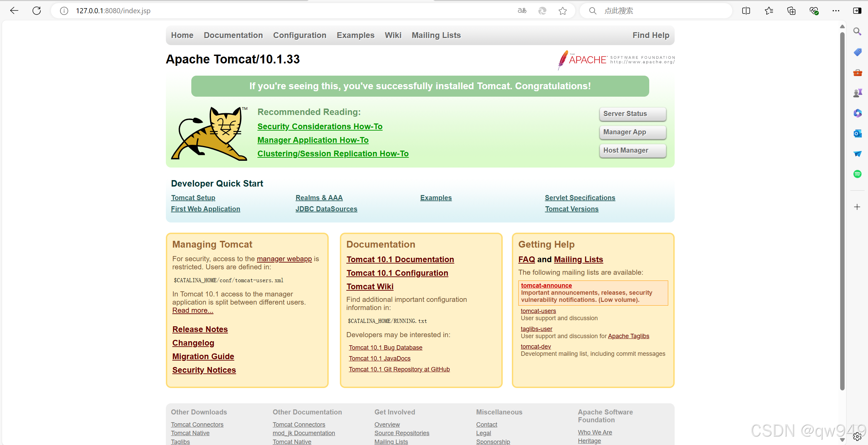Viewport: 868px width, 445px height.
Task: Click the read aloud/translate icon in address bar
Action: tap(522, 11)
